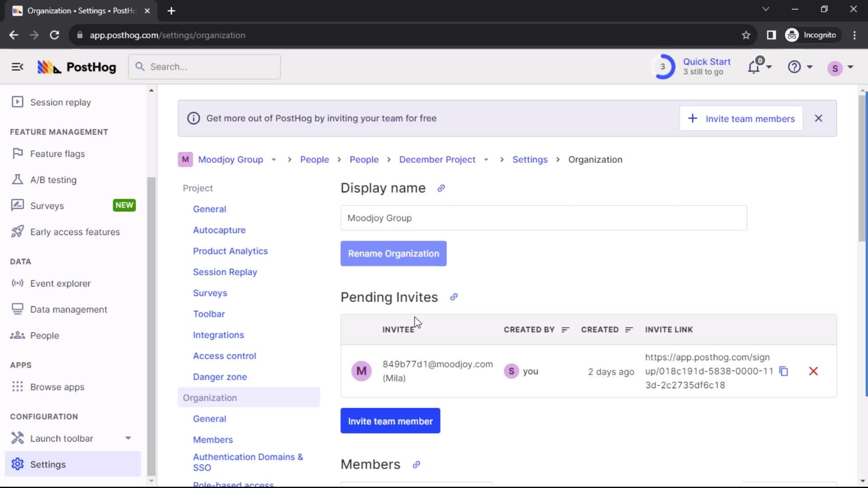Open Organization General settings
The height and width of the screenshot is (488, 868).
[x=209, y=419]
